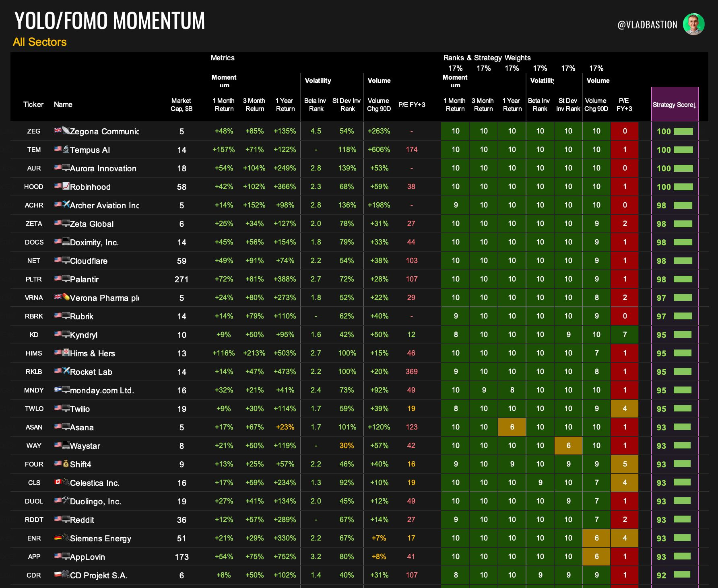This screenshot has width=718, height=588.
Task: Click the Waystar name cell
Action: click(85, 446)
